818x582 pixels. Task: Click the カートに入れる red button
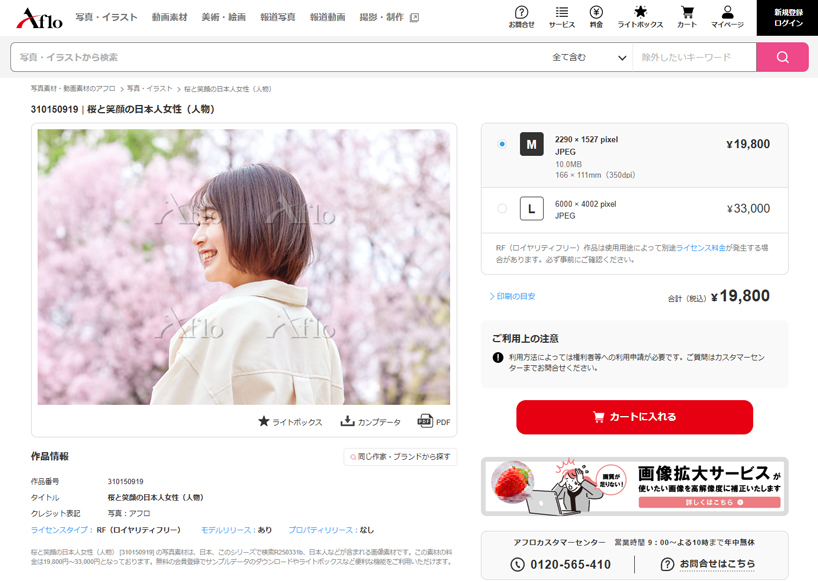coord(634,417)
